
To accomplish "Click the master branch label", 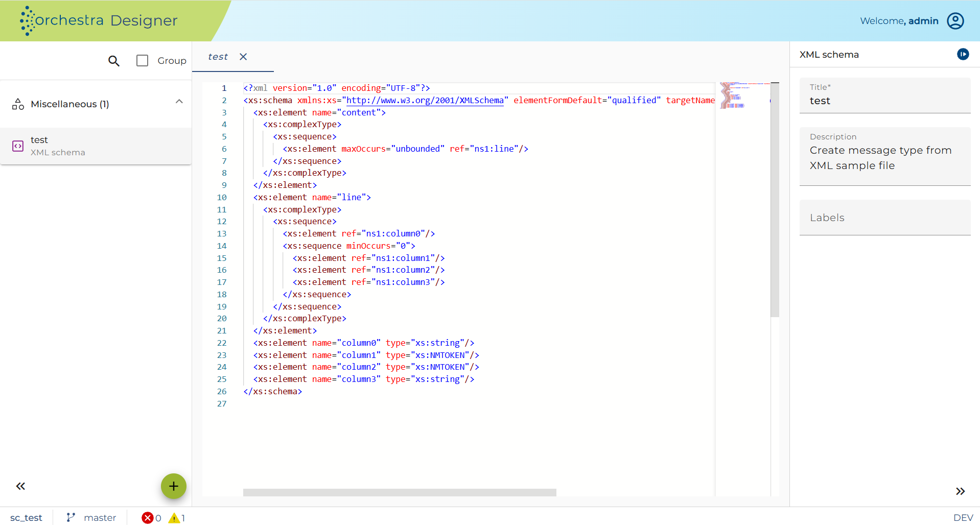I will pyautogui.click(x=100, y=518).
